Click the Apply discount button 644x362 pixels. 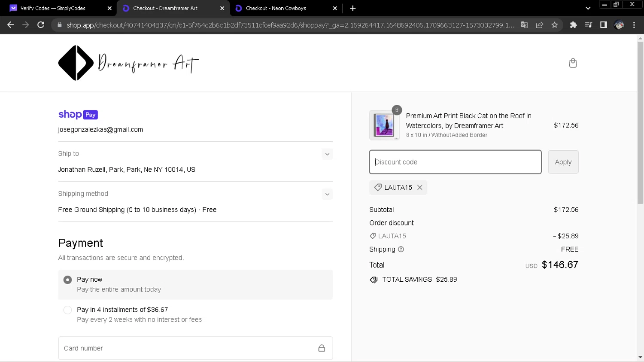(x=563, y=162)
